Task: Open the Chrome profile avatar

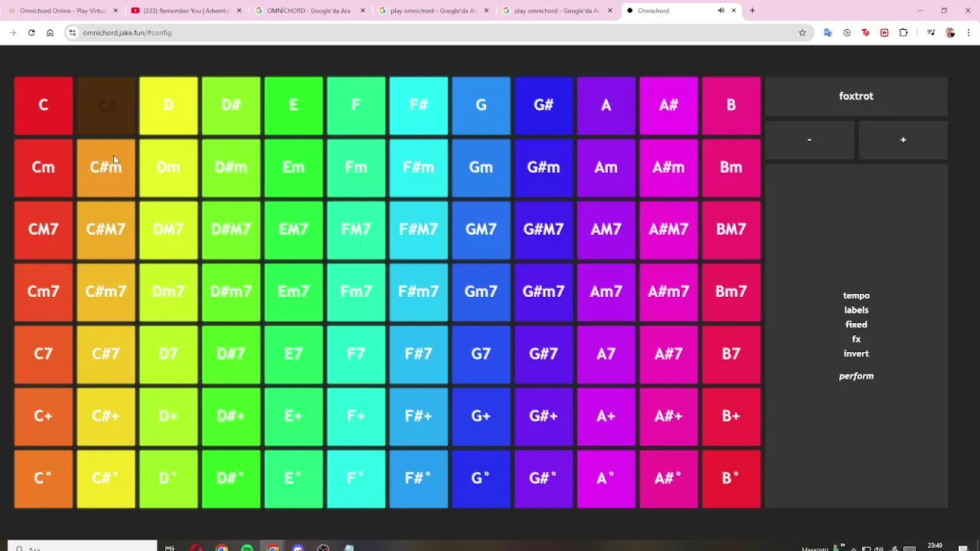Action: [x=950, y=33]
